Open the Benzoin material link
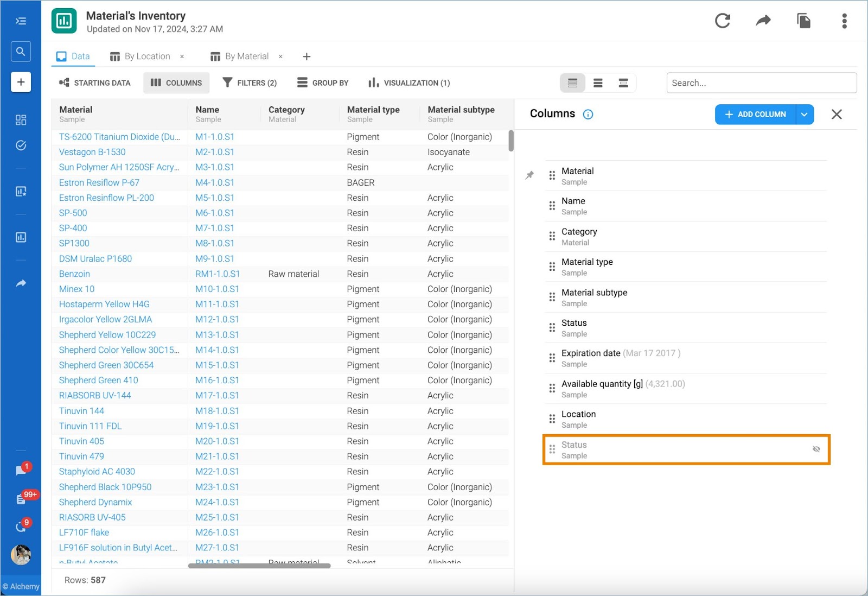Viewport: 868px width, 596px height. [x=74, y=274]
